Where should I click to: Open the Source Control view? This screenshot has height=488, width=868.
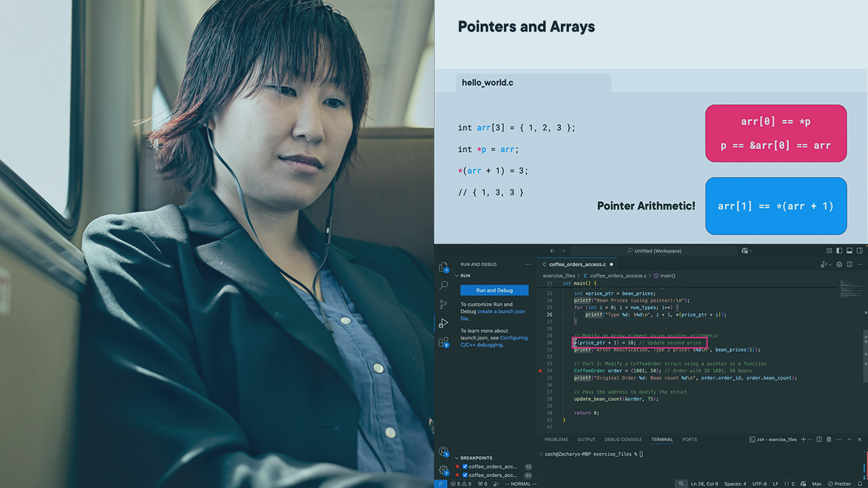point(443,304)
